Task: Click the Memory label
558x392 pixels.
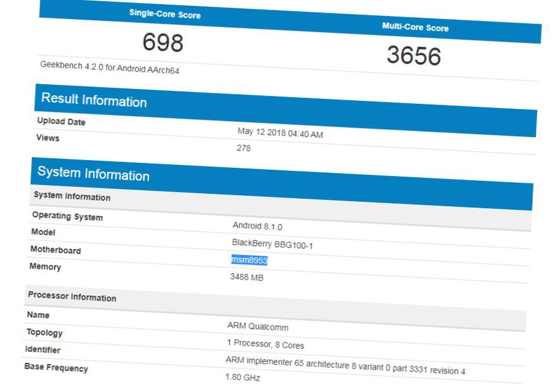Action: [x=45, y=266]
